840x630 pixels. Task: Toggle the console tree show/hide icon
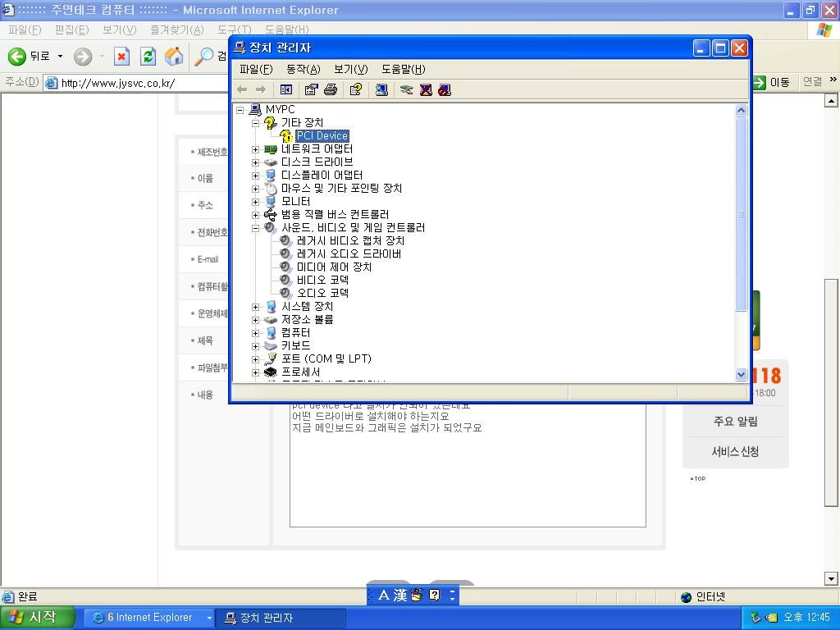click(x=286, y=89)
